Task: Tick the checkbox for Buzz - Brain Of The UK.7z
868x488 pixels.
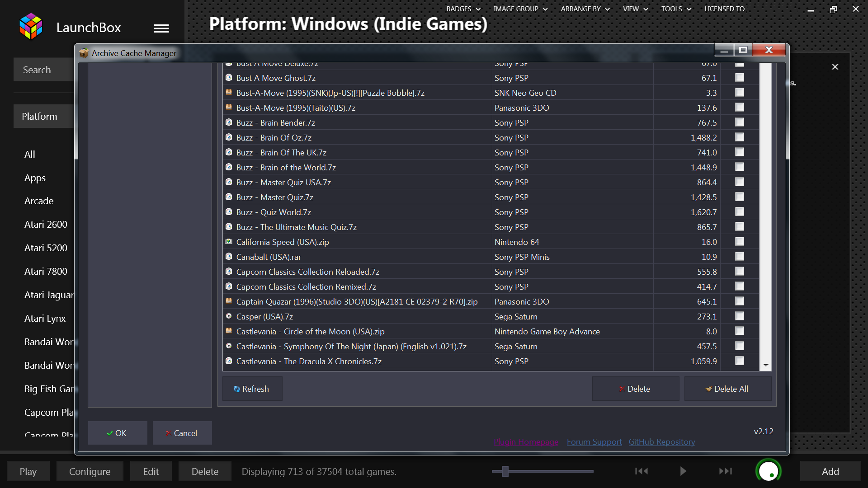Action: [740, 152]
